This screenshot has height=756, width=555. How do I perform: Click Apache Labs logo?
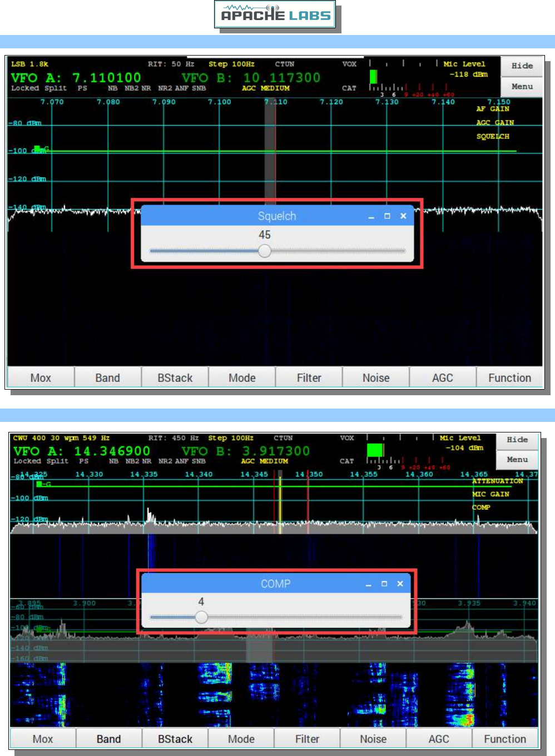275,15
